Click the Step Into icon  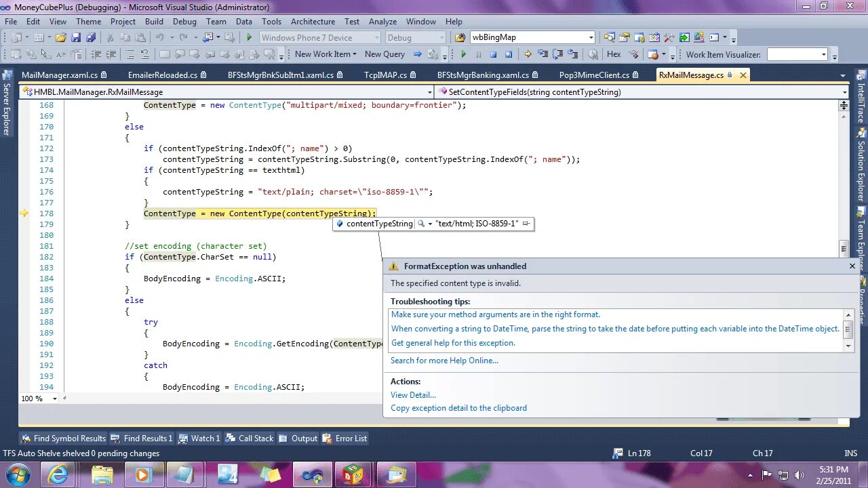543,54
